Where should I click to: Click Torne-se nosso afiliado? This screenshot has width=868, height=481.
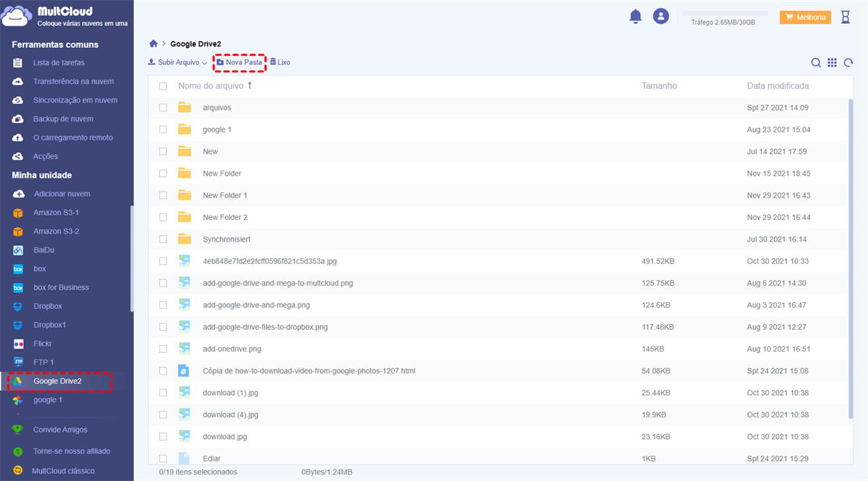coord(72,451)
